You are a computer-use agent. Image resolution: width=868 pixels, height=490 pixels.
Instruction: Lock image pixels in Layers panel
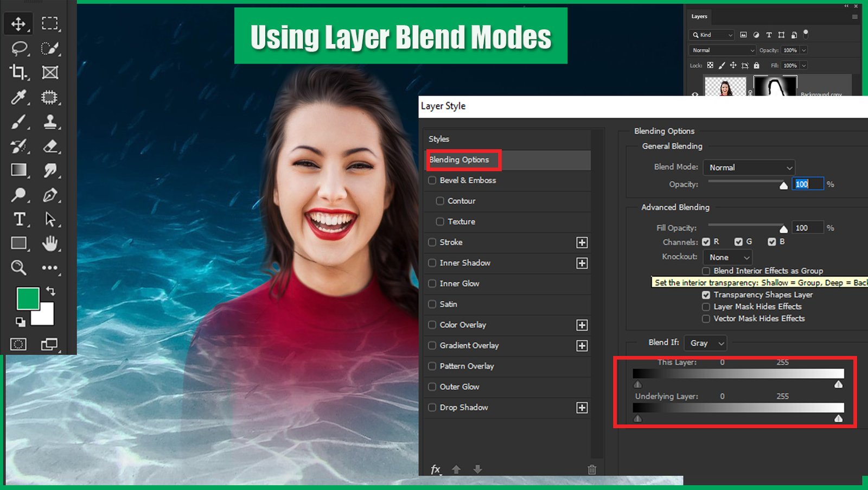[x=722, y=65]
